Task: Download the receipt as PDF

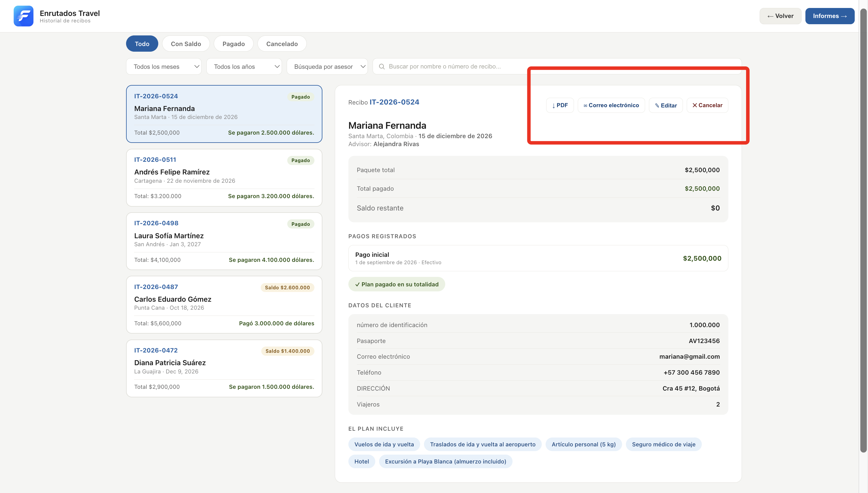Action: click(559, 105)
